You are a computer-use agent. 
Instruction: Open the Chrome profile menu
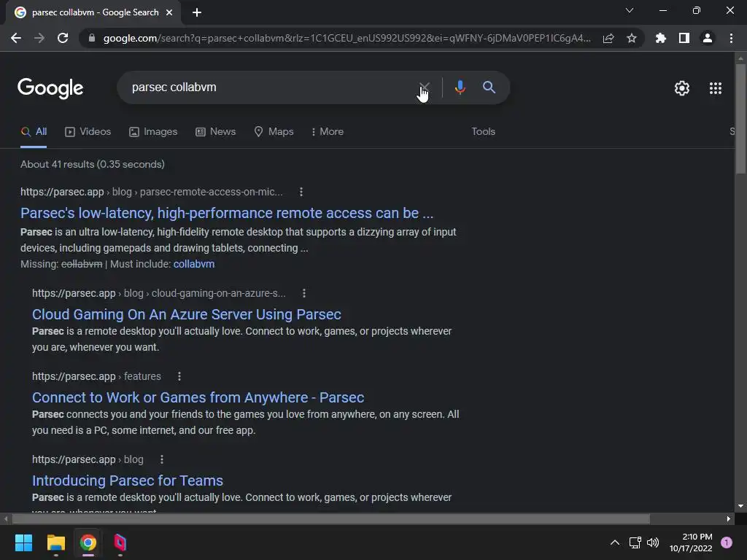(x=708, y=38)
